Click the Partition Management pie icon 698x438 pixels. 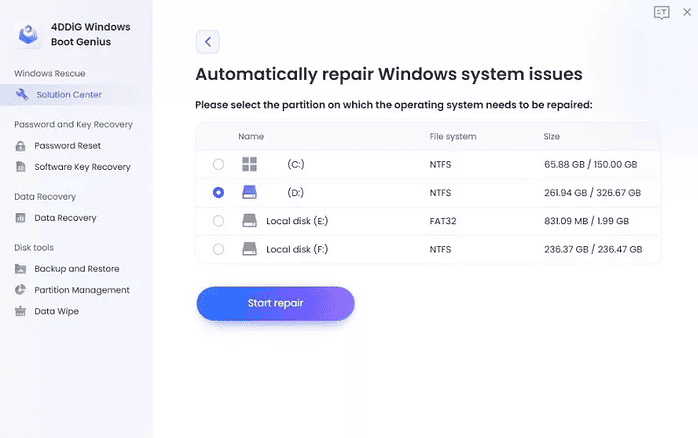click(22, 290)
